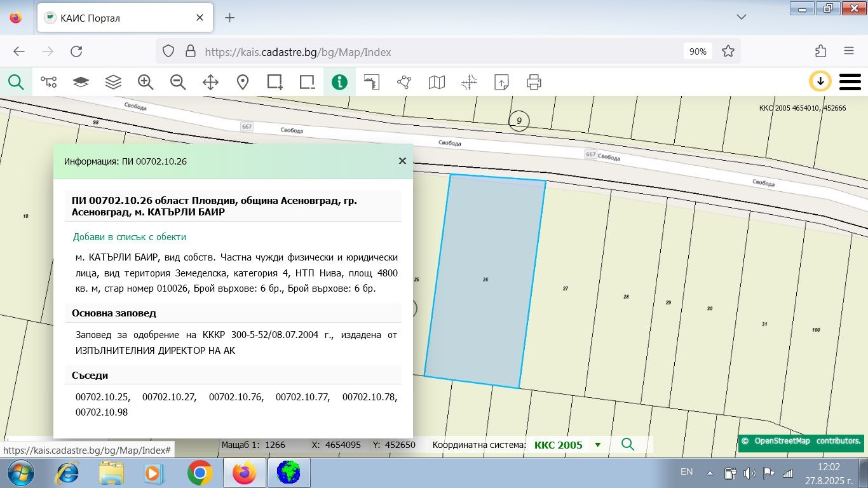Show browser tabs list chevron
Viewport: 868px width, 488px height.
pos(741,17)
